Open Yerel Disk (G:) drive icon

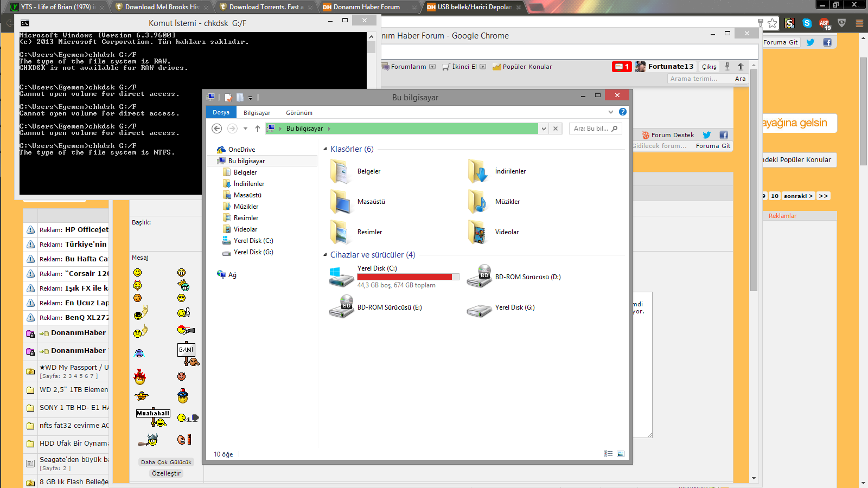point(479,308)
